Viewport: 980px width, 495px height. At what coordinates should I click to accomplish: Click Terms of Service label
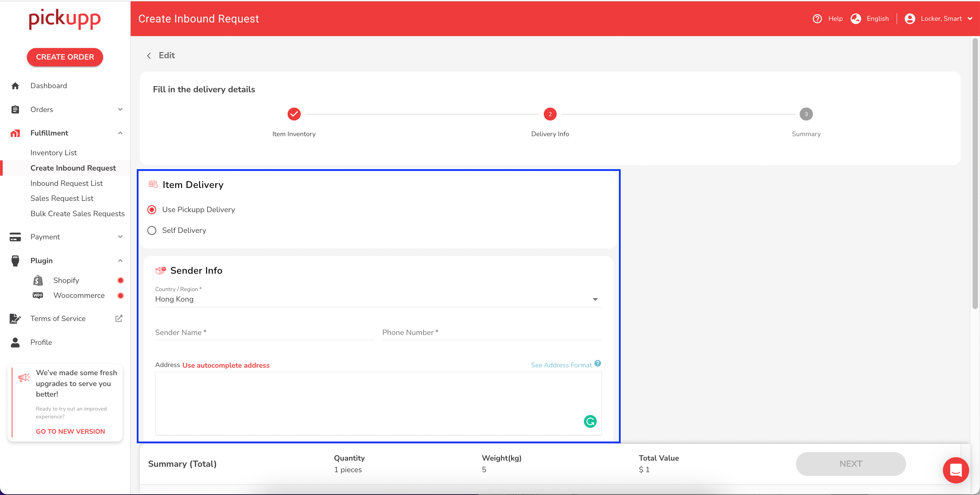[58, 318]
